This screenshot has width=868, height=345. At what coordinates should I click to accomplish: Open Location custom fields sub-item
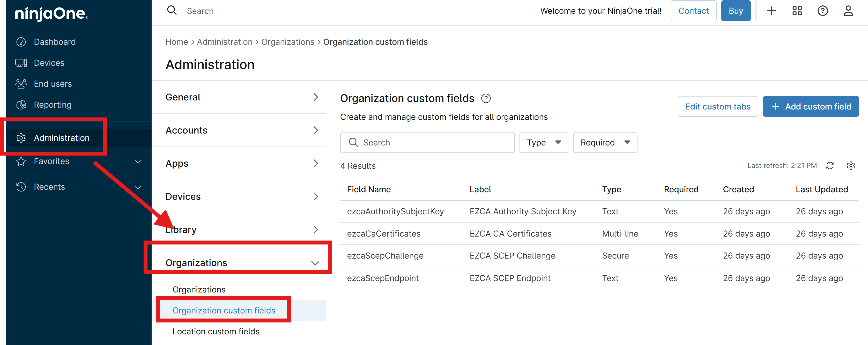(216, 331)
